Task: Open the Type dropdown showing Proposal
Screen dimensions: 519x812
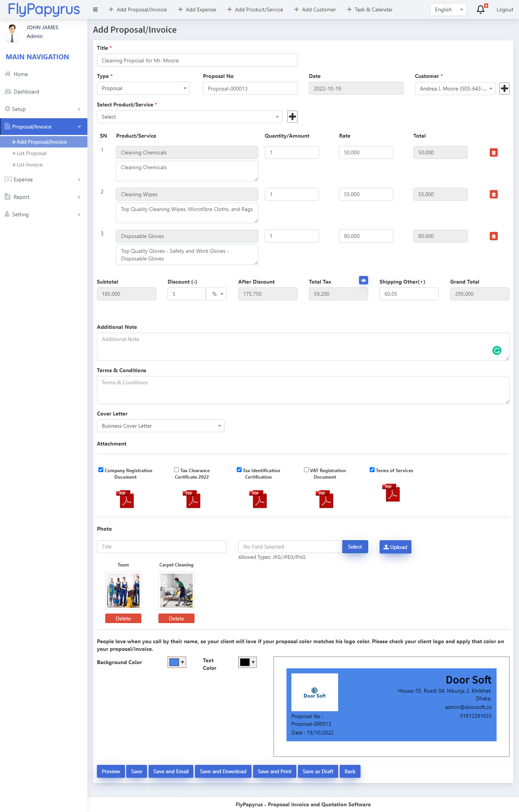Action: 143,88
